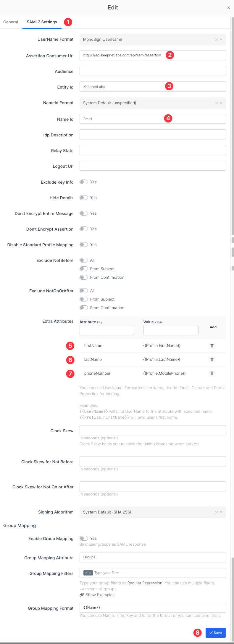The height and width of the screenshot is (644, 234).
Task: Switch to the General tab
Action: 11,22
